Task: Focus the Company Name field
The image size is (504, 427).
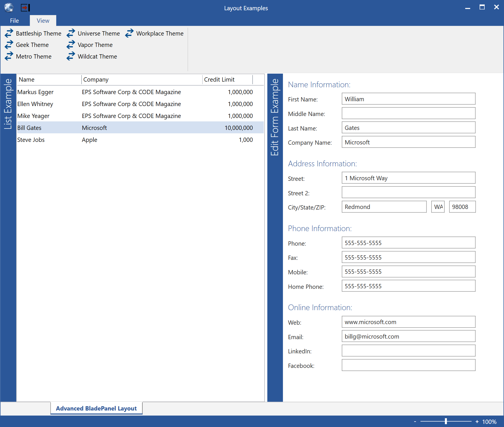Action: pyautogui.click(x=408, y=142)
